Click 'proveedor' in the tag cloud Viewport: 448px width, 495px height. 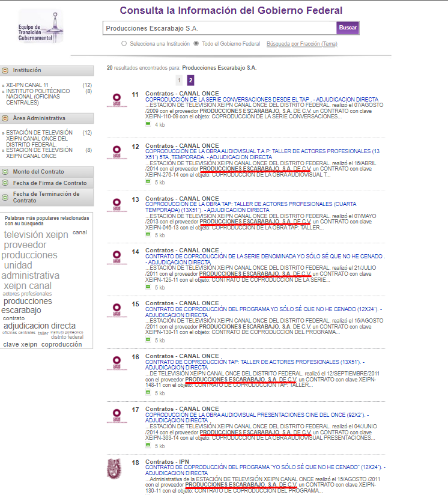point(25,245)
